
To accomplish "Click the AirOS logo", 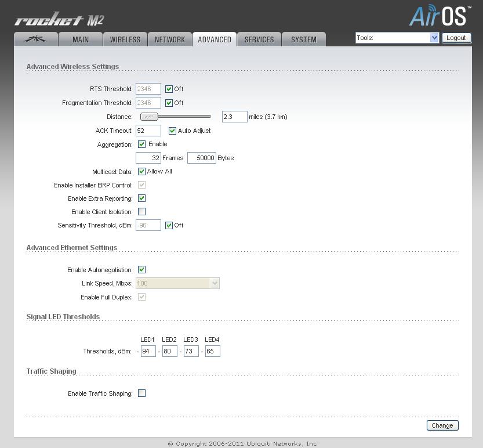I will 440,15.
